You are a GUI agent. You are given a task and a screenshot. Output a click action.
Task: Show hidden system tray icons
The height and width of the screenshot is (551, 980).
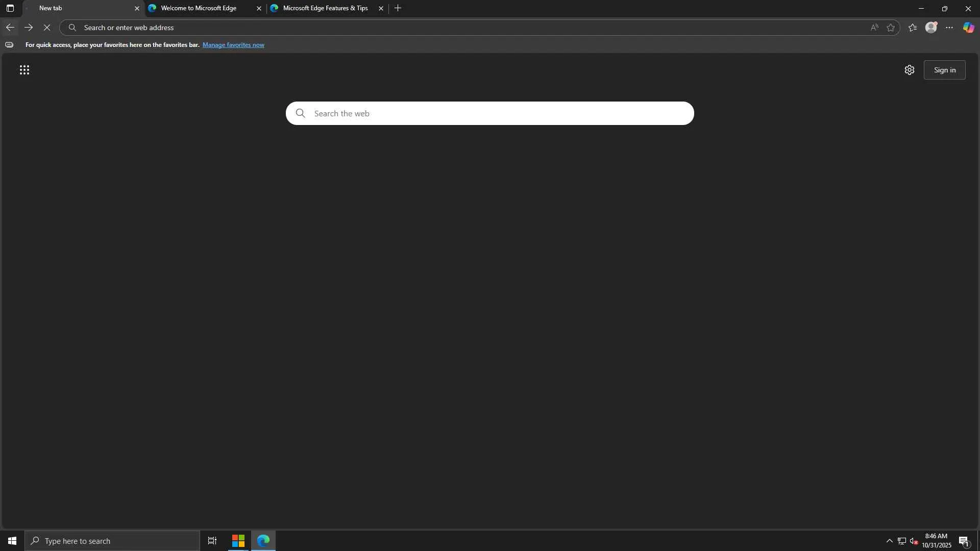click(x=889, y=541)
